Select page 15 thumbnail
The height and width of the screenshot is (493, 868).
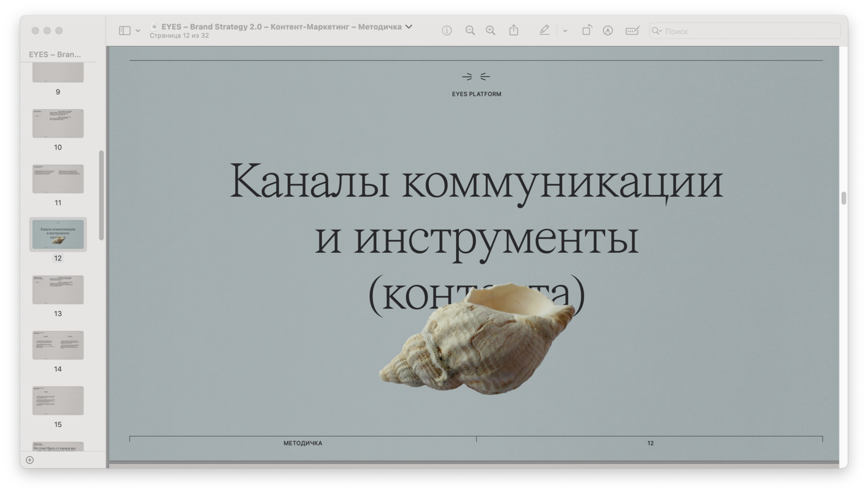(58, 400)
